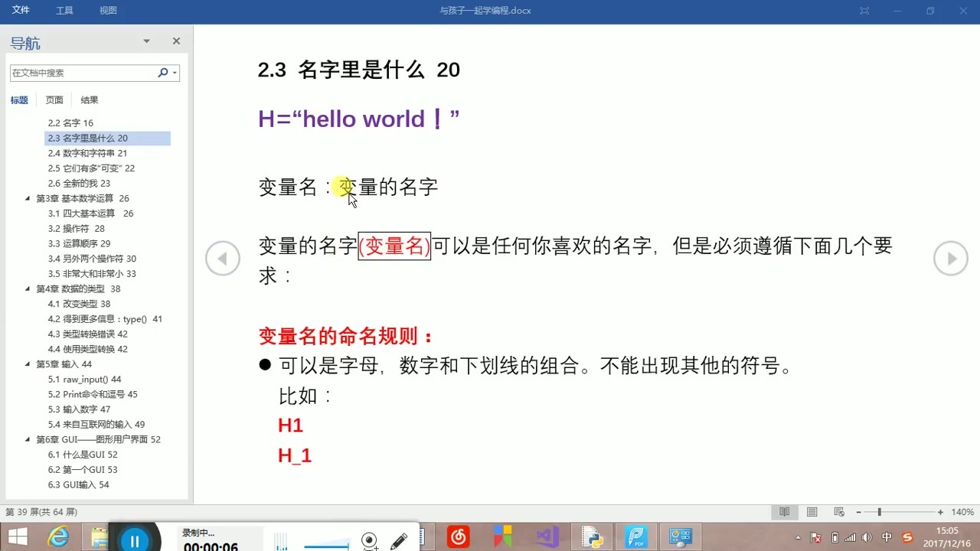Screen dimensions: 980x551
Task: Pause the screen recording
Action: click(135, 542)
